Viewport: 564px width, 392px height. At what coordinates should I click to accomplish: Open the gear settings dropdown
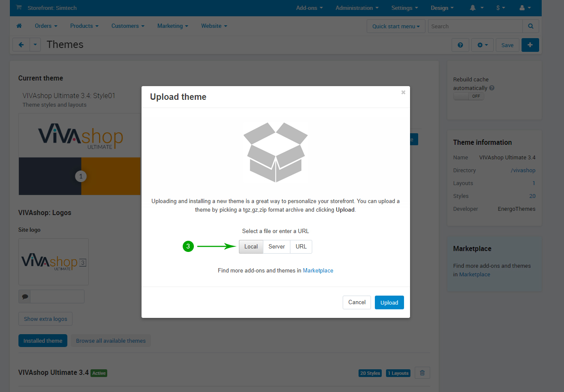[483, 45]
